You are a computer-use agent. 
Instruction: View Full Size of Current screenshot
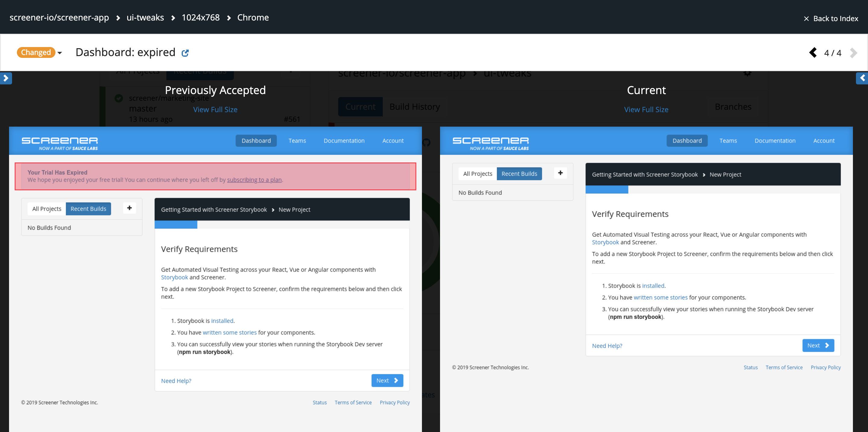point(646,109)
